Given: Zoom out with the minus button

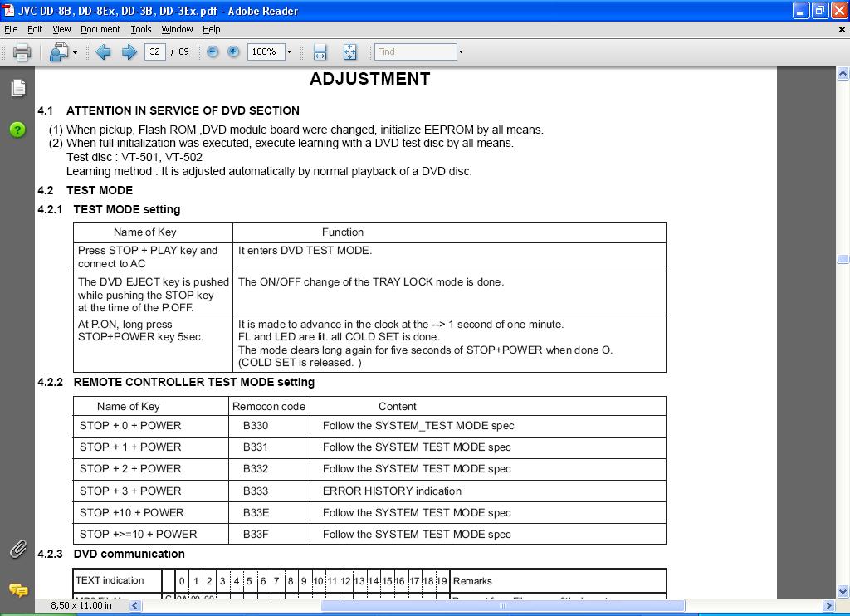Looking at the screenshot, I should 212,51.
